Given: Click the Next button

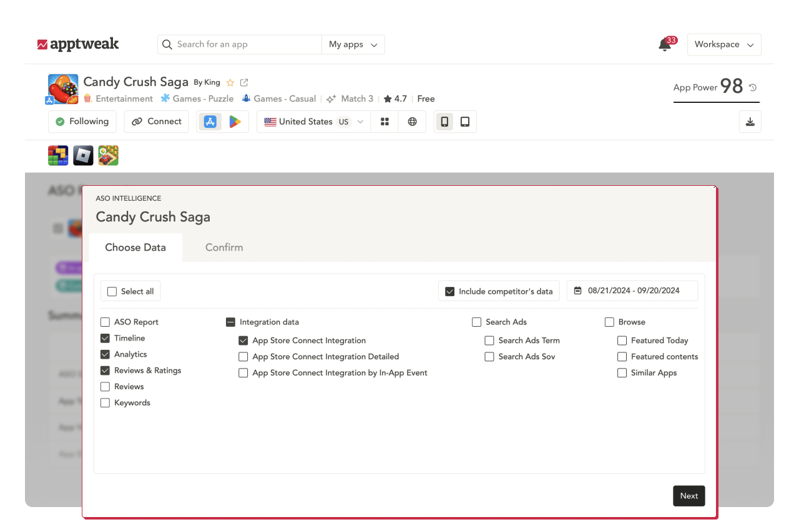Looking at the screenshot, I should [689, 496].
